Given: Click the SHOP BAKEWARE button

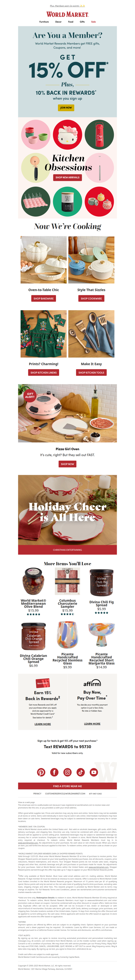Looking at the screenshot, I should tap(43, 299).
